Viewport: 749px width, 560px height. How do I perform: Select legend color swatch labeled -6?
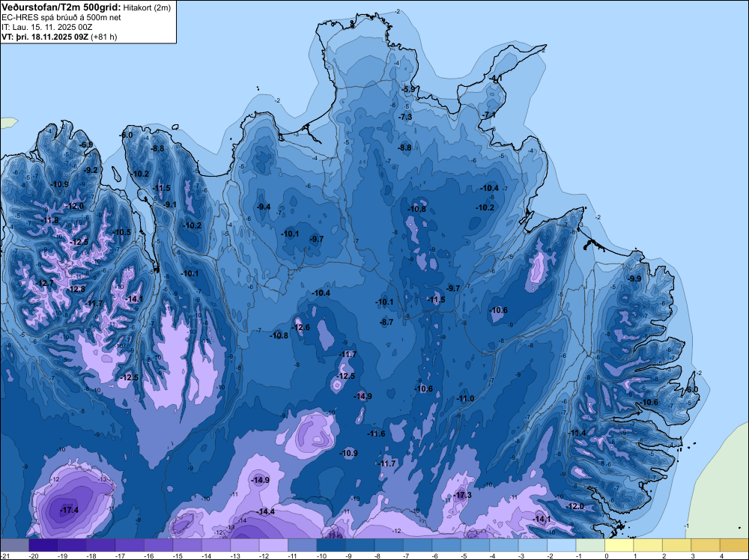pyautogui.click(x=446, y=545)
